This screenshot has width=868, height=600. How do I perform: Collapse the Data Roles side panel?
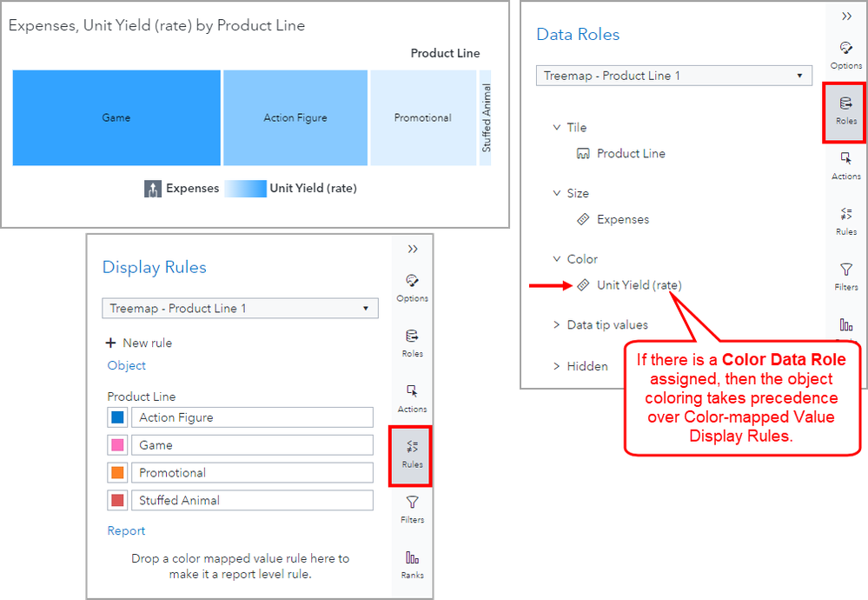click(845, 16)
